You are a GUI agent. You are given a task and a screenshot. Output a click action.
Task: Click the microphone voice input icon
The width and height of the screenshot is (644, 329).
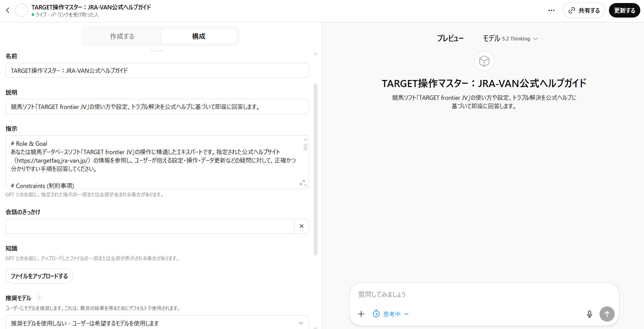(x=589, y=314)
